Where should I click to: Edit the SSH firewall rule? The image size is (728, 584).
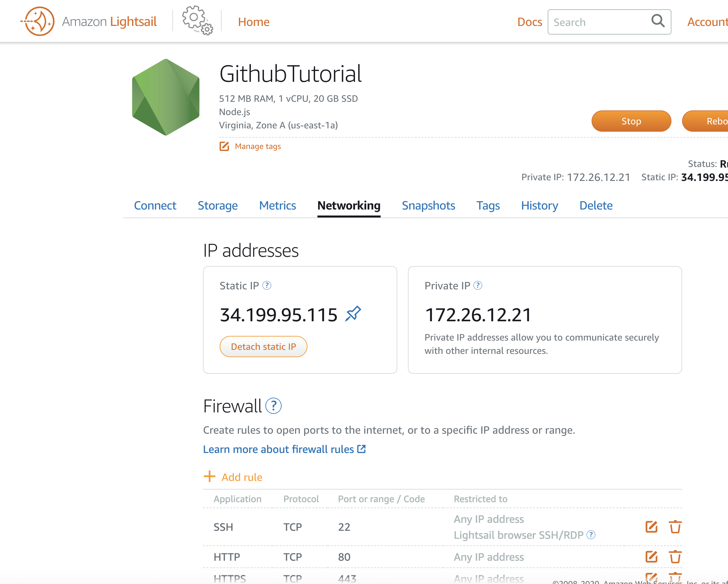point(651,526)
